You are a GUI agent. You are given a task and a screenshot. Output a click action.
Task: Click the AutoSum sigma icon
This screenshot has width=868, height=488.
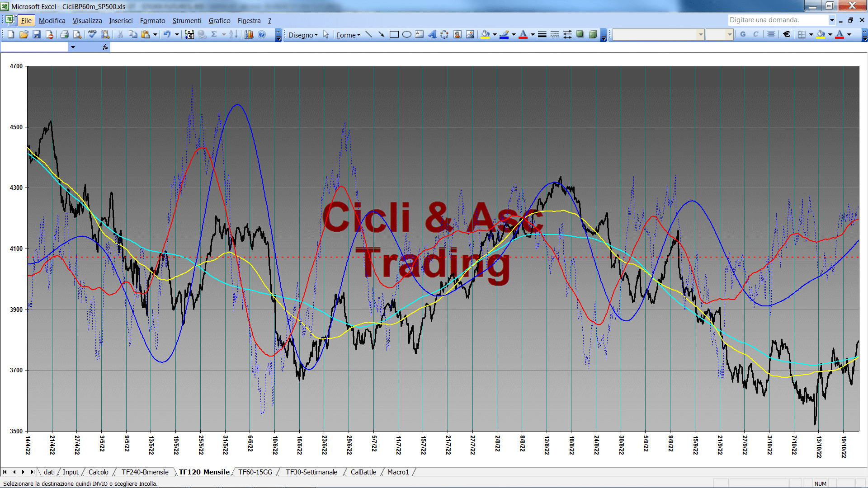214,34
